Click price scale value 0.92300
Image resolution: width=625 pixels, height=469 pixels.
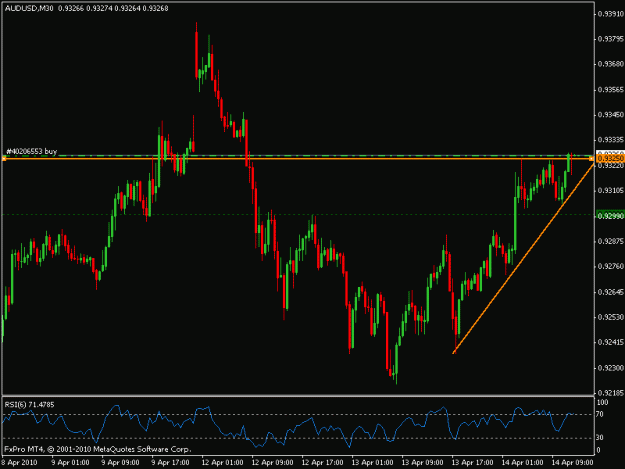pyautogui.click(x=611, y=368)
